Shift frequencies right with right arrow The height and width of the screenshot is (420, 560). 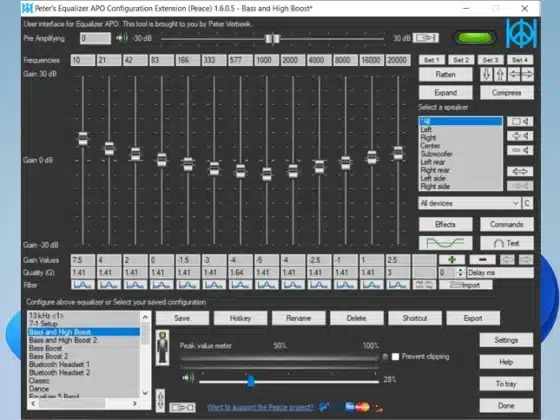coord(528,74)
